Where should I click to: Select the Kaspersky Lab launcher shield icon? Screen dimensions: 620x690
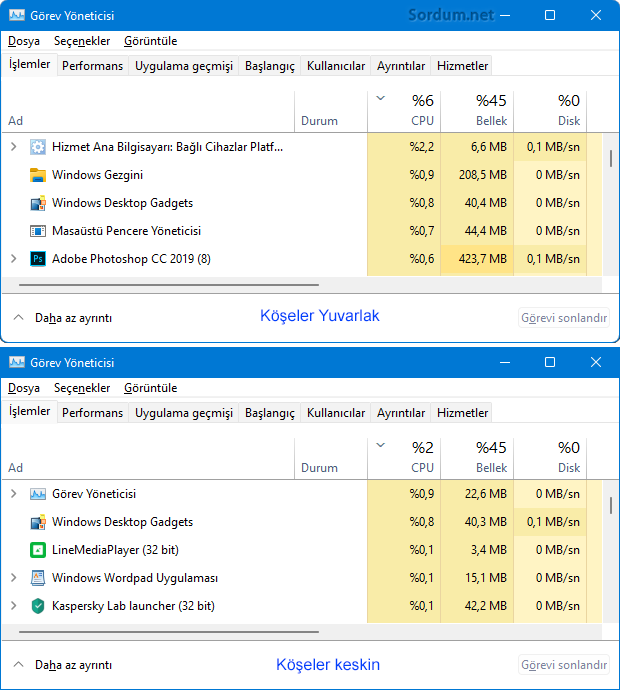pyautogui.click(x=38, y=606)
